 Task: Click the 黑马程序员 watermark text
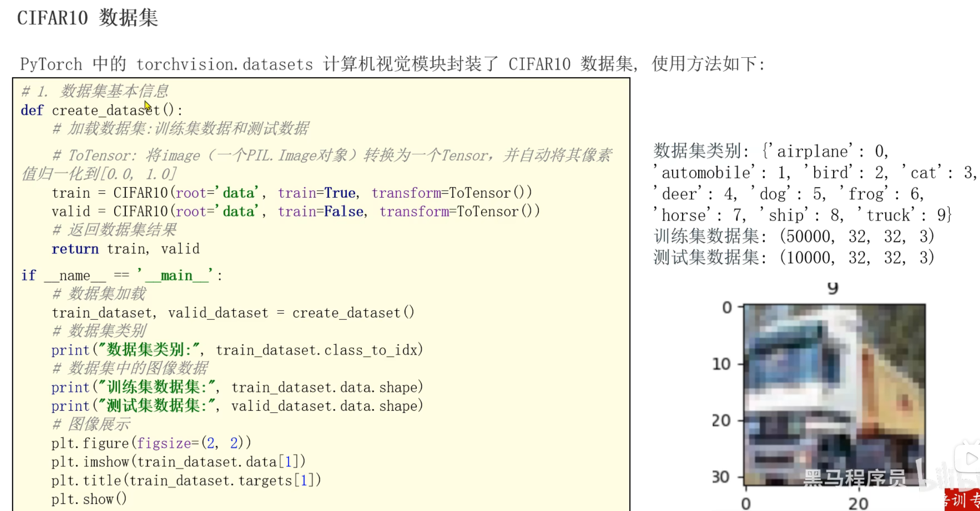pyautogui.click(x=854, y=478)
